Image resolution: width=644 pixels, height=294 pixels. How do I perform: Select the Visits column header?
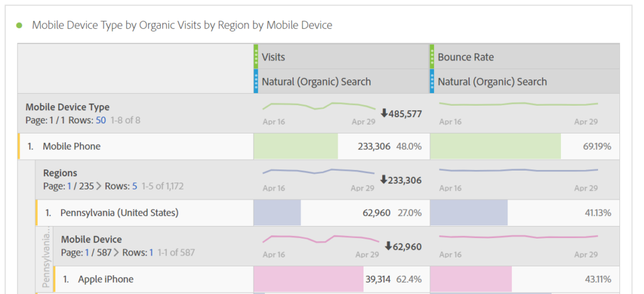pyautogui.click(x=274, y=57)
